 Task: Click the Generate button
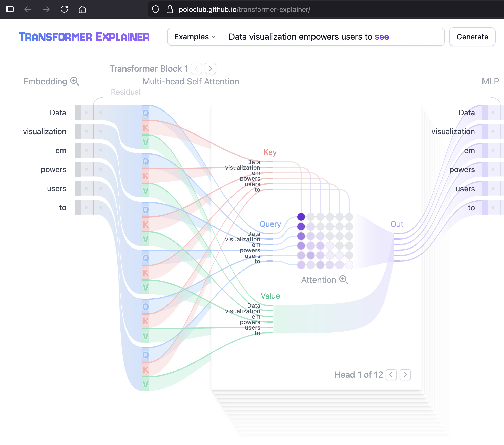point(472,37)
